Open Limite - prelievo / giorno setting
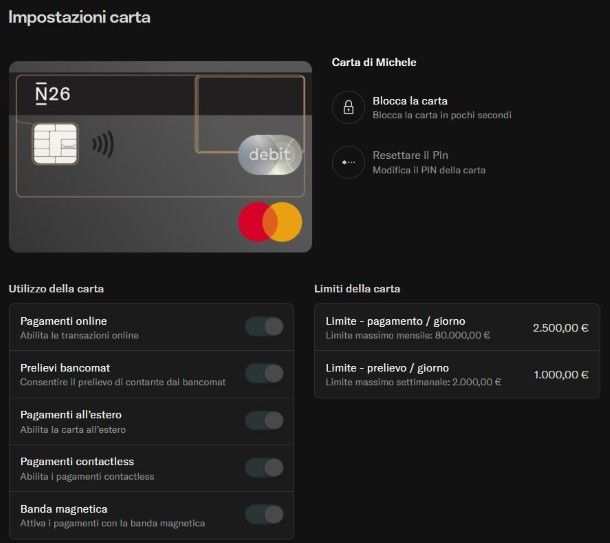610x543 pixels. [457, 375]
